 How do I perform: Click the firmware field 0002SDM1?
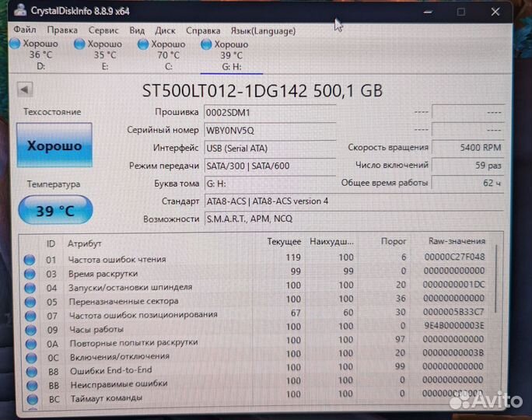click(x=270, y=112)
